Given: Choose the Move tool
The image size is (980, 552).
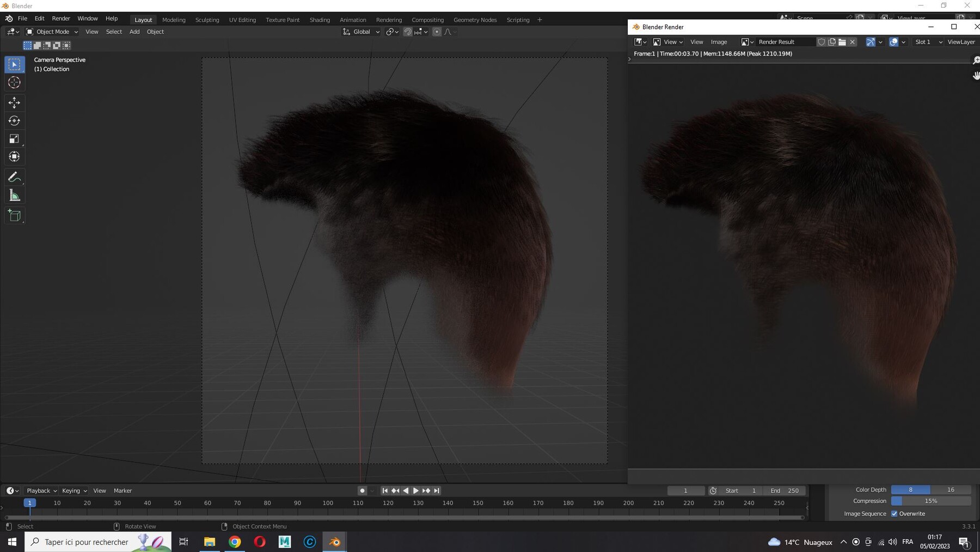Looking at the screenshot, I should (15, 102).
